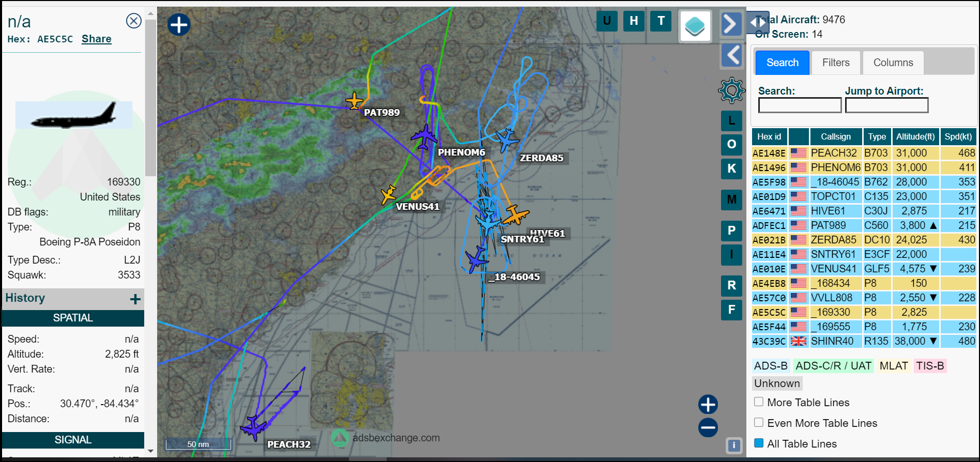Toggle the P map option button
The image size is (980, 462).
(731, 230)
